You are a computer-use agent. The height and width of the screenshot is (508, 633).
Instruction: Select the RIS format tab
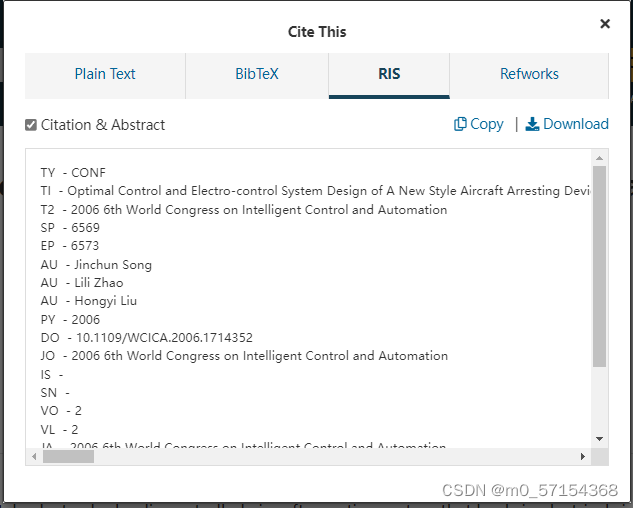pos(389,74)
